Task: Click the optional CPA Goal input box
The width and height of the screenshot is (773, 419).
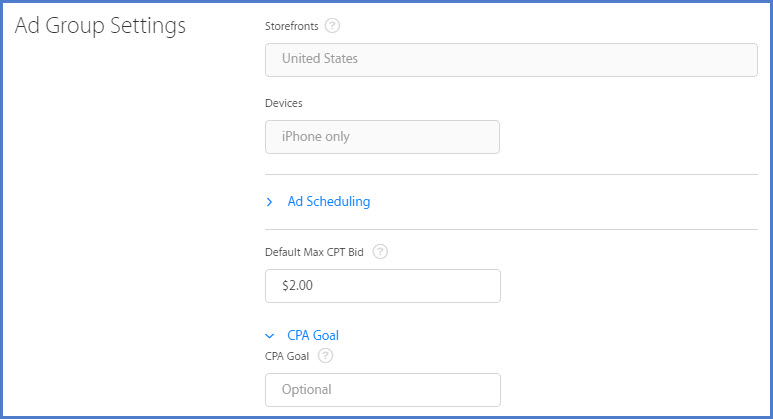Action: pos(382,389)
